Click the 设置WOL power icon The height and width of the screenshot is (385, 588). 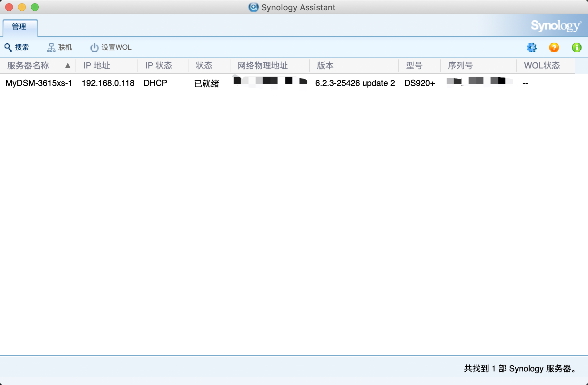[94, 47]
